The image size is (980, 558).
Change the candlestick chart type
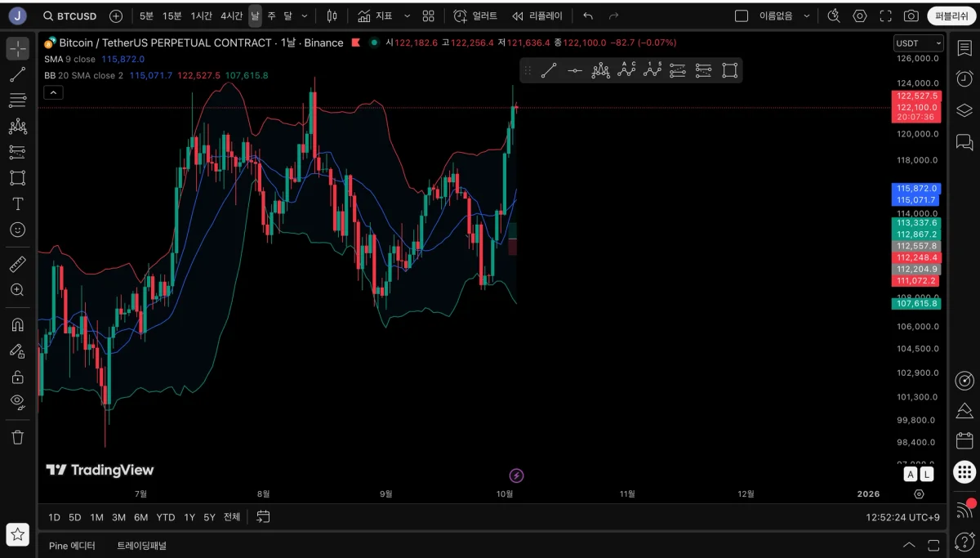tap(332, 16)
